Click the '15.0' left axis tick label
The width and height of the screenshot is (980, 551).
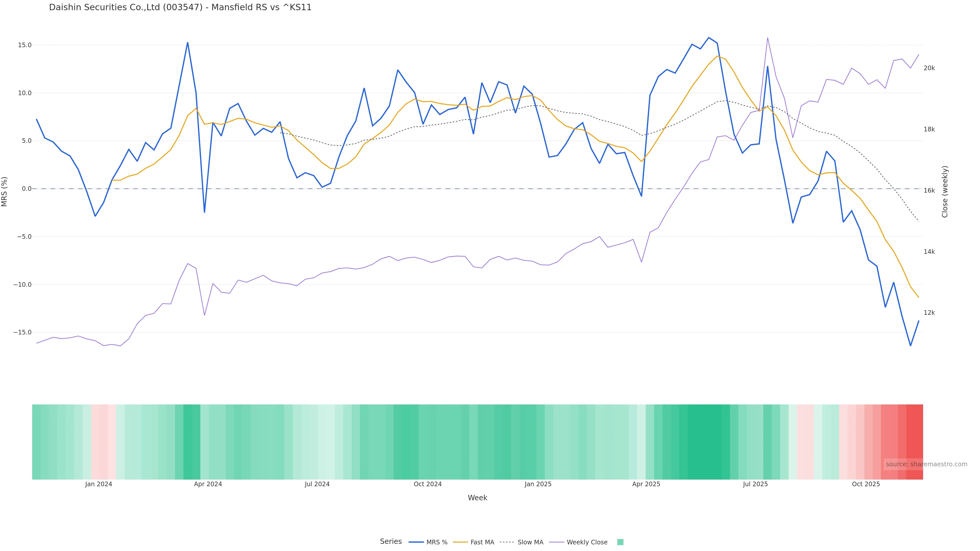pyautogui.click(x=25, y=45)
